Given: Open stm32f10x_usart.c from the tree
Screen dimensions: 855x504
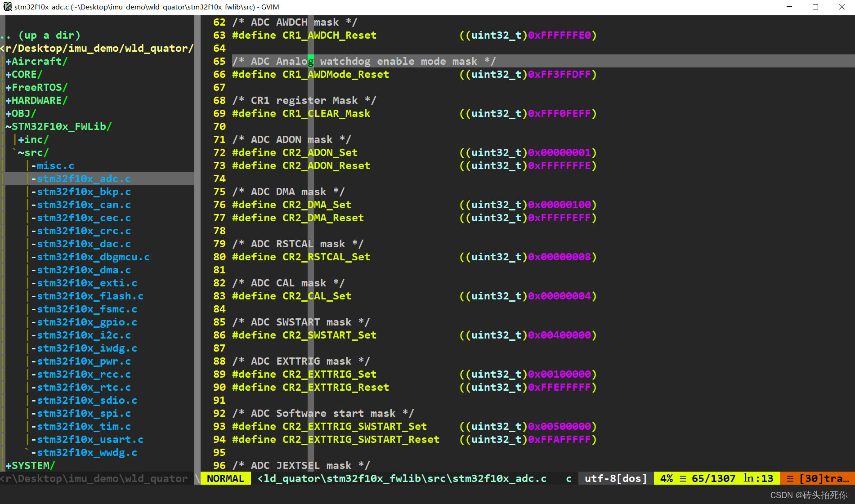Looking at the screenshot, I should tap(88, 439).
